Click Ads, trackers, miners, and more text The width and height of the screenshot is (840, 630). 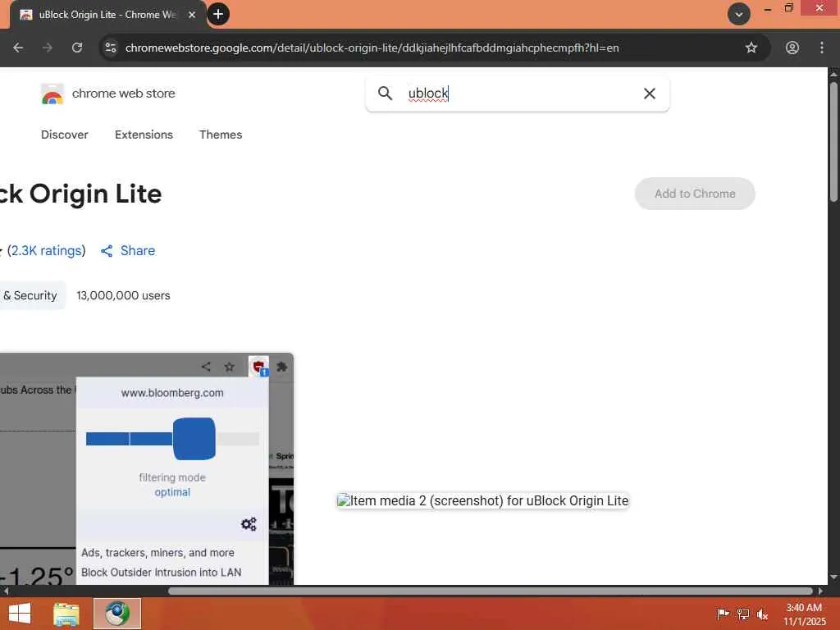[157, 552]
